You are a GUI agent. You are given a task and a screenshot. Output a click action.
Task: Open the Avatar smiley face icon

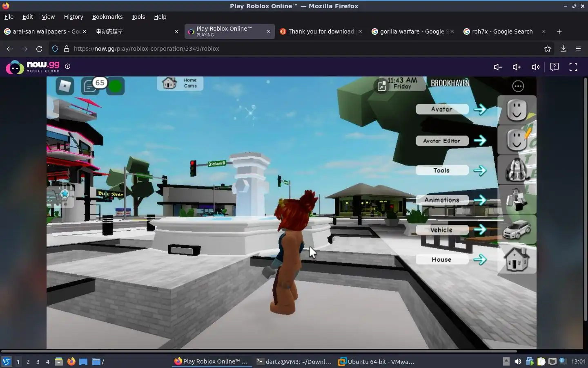click(x=517, y=110)
